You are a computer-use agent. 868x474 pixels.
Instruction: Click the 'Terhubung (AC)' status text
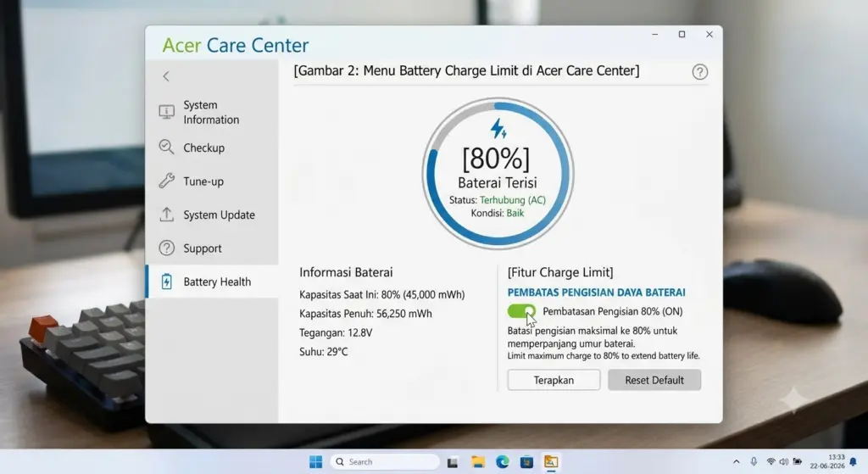tap(513, 200)
